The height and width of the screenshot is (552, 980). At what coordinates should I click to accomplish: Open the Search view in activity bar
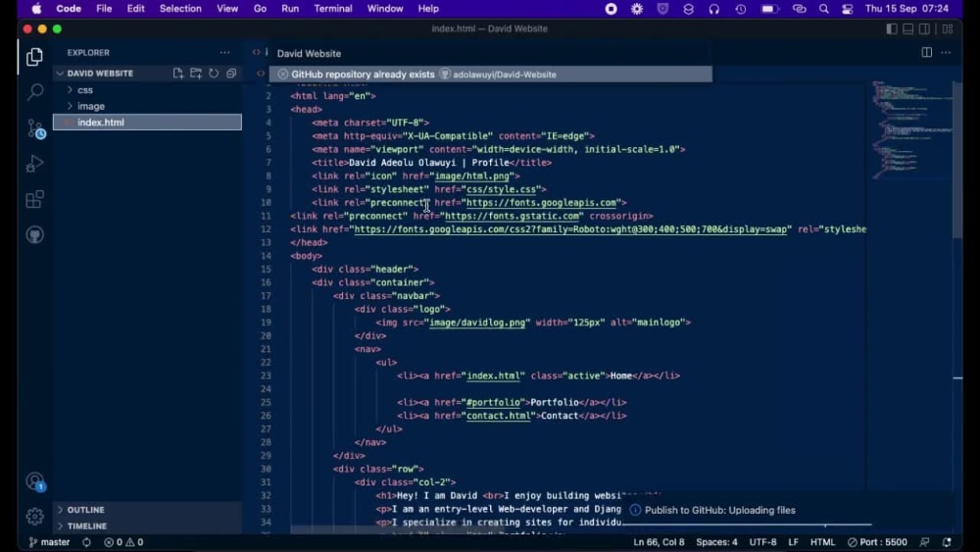point(35,92)
